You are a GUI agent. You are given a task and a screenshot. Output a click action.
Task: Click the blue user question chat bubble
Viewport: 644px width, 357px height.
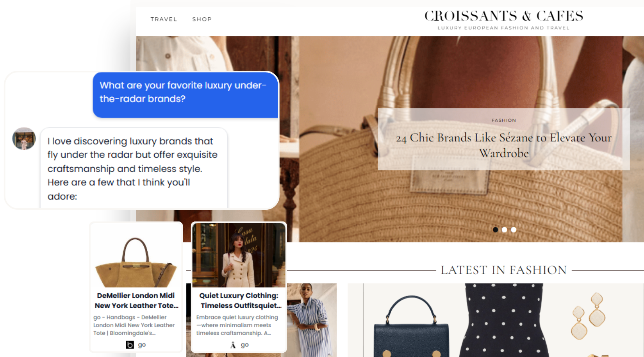point(186,95)
